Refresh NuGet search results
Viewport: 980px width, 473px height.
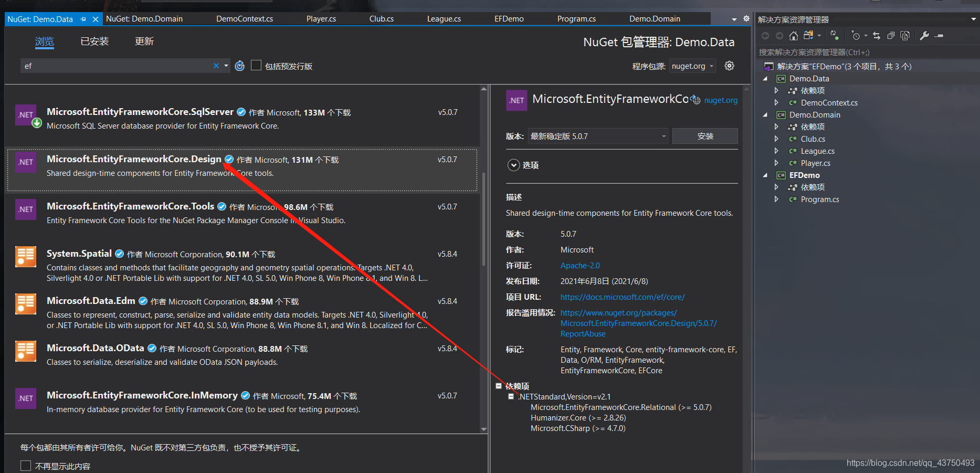[x=240, y=66]
